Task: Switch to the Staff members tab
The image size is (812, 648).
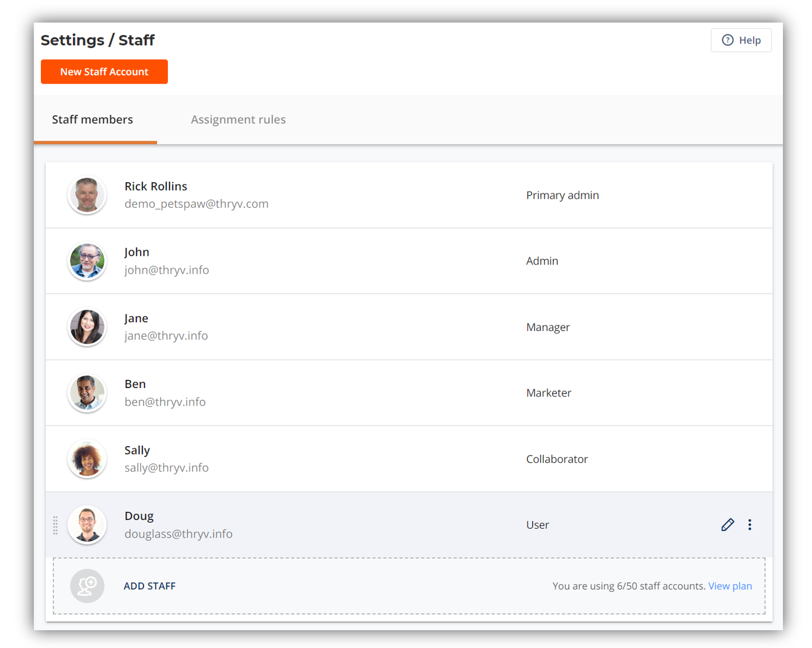Action: click(93, 119)
